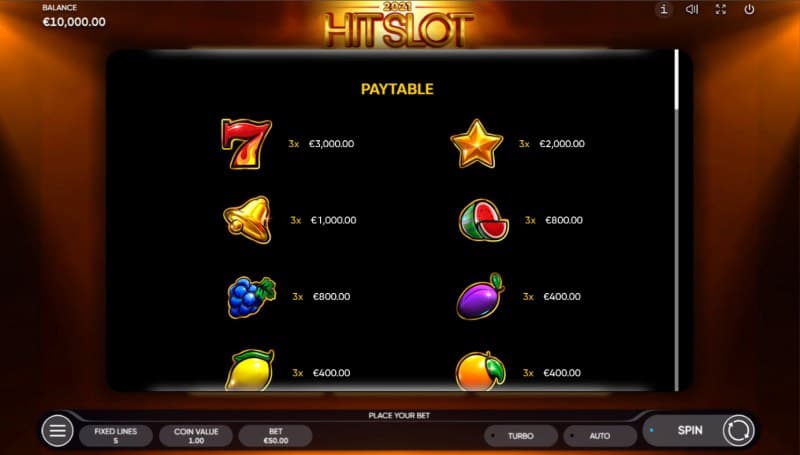
Task: Click the circular spin arrows icon
Action: (738, 431)
